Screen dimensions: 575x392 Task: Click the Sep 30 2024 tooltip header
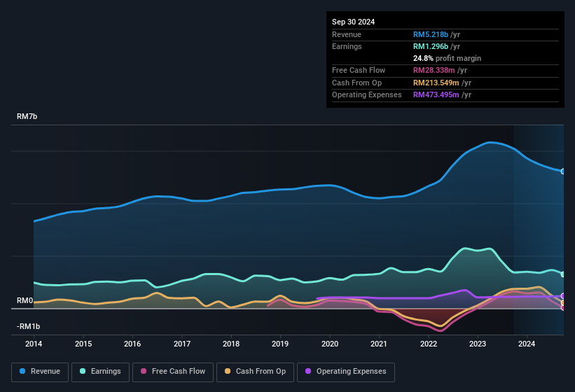click(353, 22)
